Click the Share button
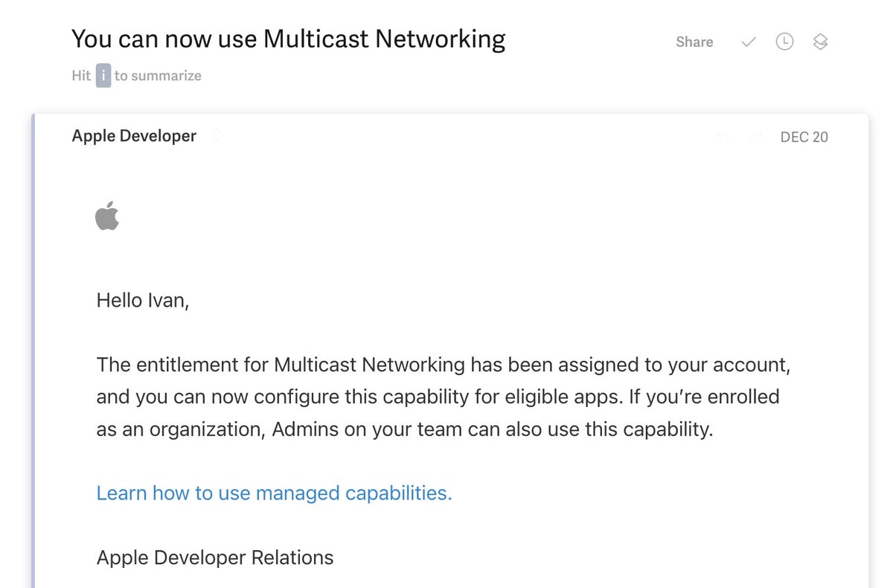 point(694,42)
